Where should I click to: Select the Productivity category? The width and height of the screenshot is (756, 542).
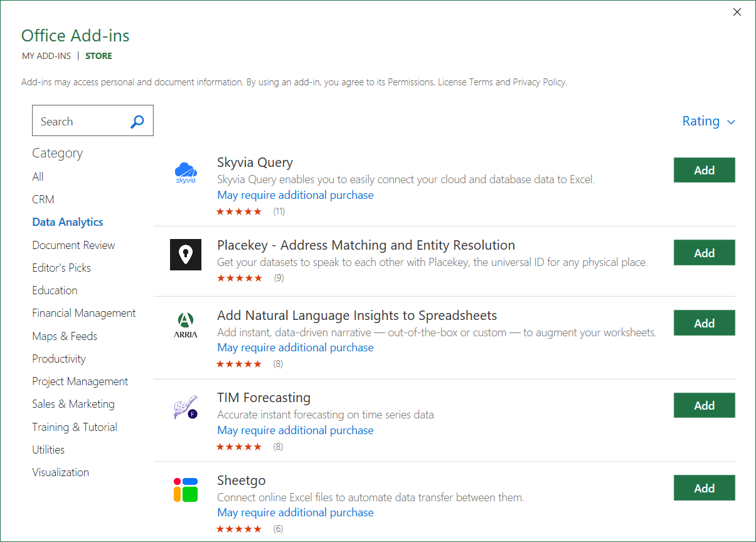59,358
